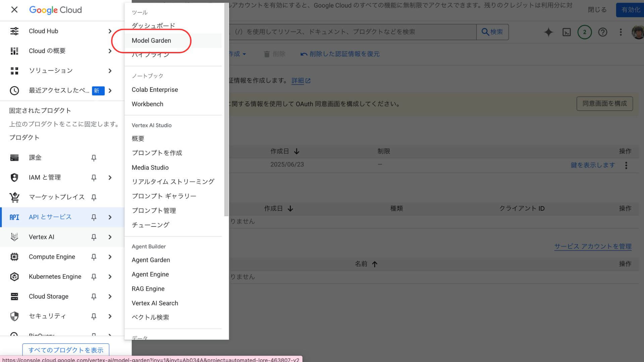Viewport: 644px width, 362px height.
Task: Close the navigation menu with the X icon
Action: (14, 10)
